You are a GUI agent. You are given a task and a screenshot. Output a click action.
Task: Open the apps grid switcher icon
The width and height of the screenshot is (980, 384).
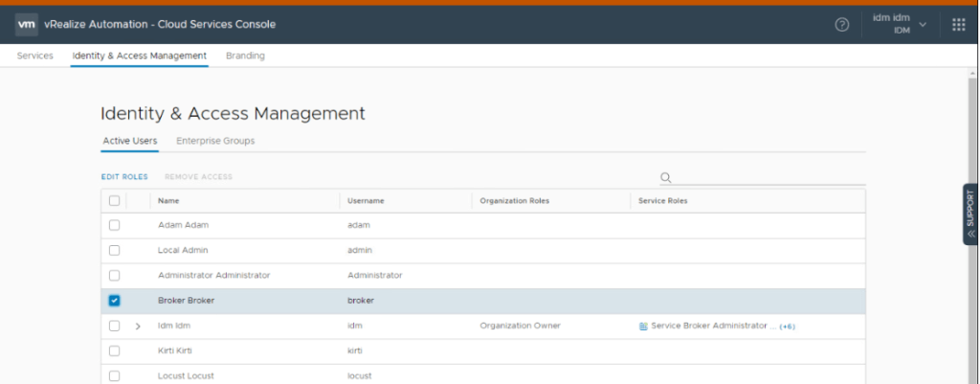pyautogui.click(x=959, y=25)
